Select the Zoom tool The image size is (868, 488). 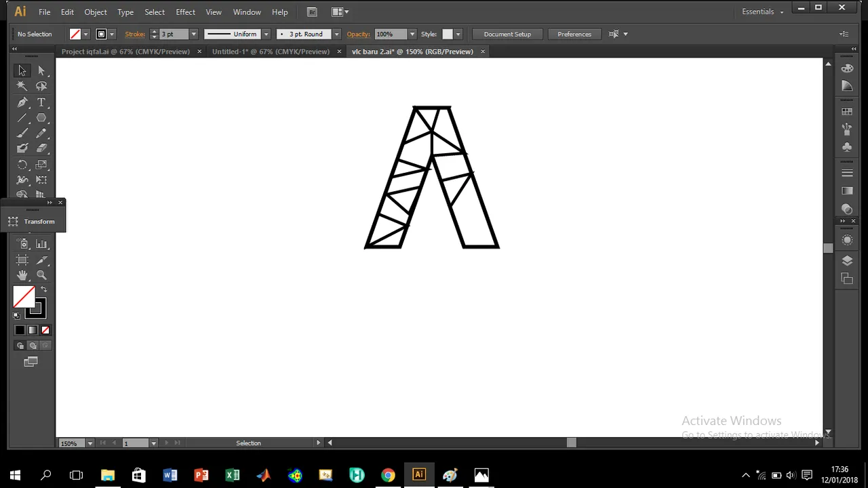click(x=41, y=275)
